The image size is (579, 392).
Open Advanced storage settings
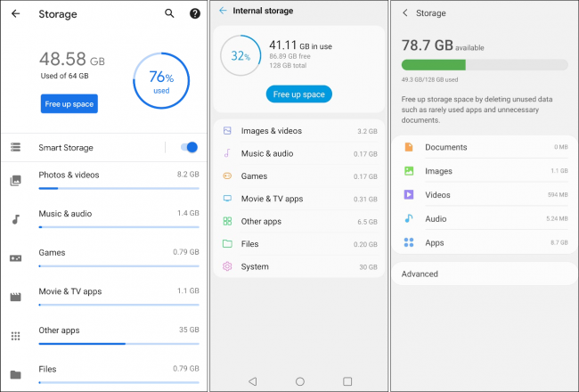point(484,274)
